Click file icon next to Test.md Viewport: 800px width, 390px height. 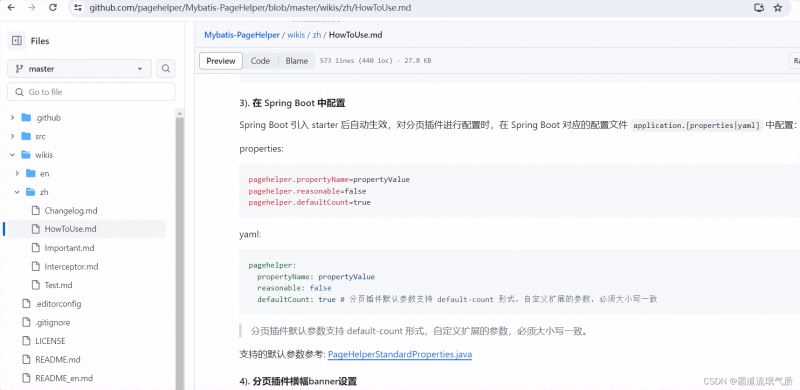tap(35, 285)
